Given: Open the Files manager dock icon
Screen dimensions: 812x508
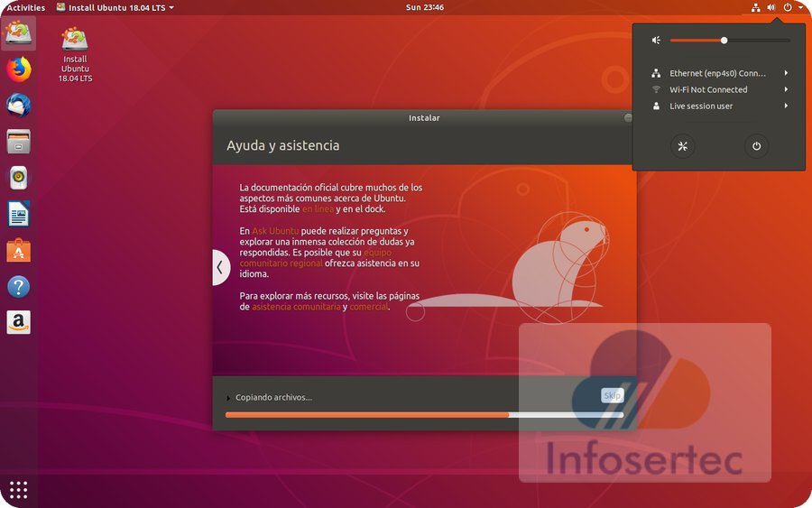Looking at the screenshot, I should point(18,141).
